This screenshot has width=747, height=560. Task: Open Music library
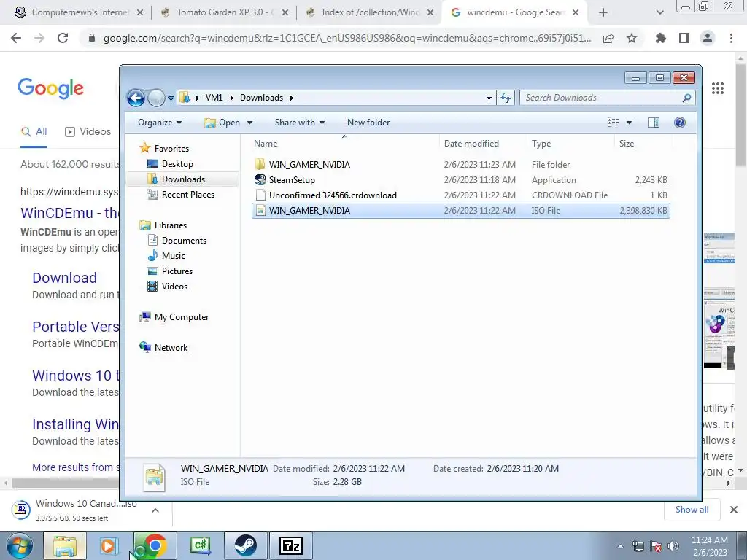166,256
